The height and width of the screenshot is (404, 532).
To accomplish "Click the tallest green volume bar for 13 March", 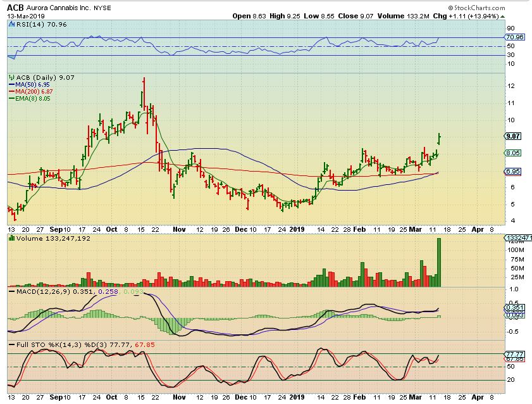I will (439, 262).
